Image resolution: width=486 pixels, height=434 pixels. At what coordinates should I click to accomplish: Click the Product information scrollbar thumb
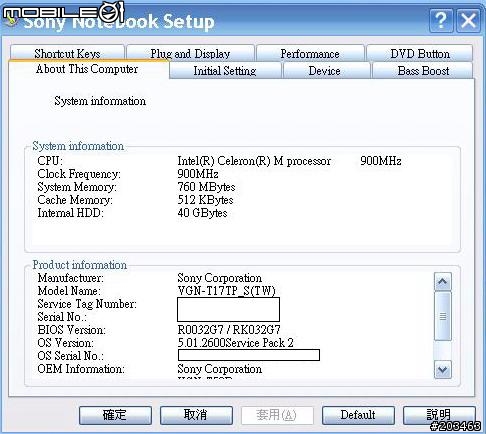click(443, 316)
